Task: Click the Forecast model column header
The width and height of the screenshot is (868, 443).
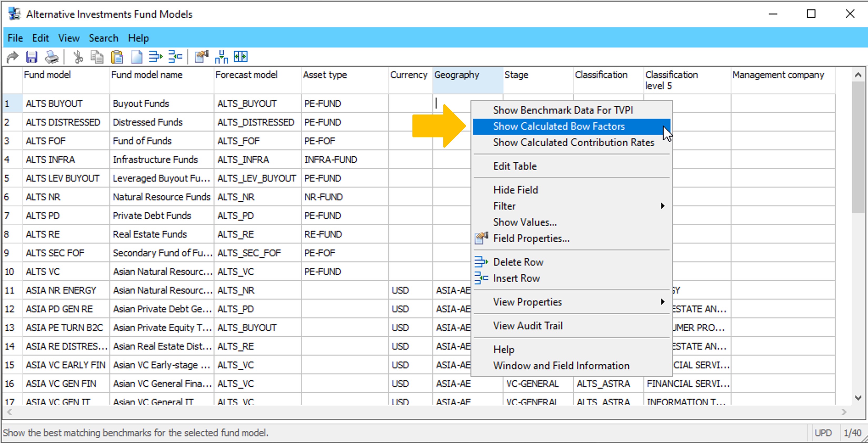Action: 258,80
